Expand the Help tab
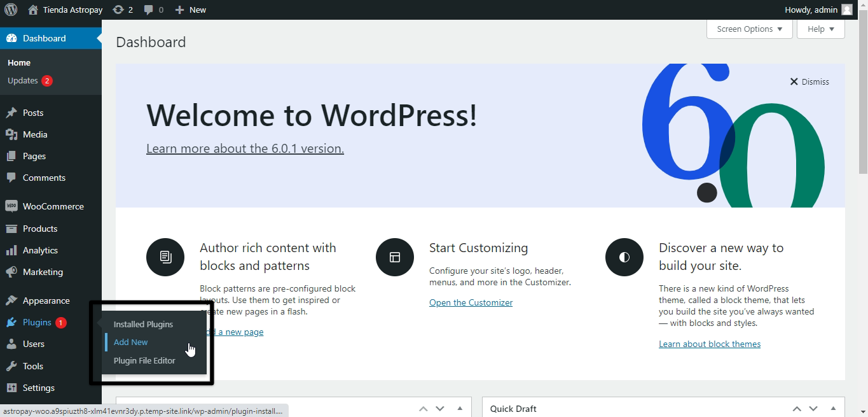The image size is (868, 417). [821, 29]
